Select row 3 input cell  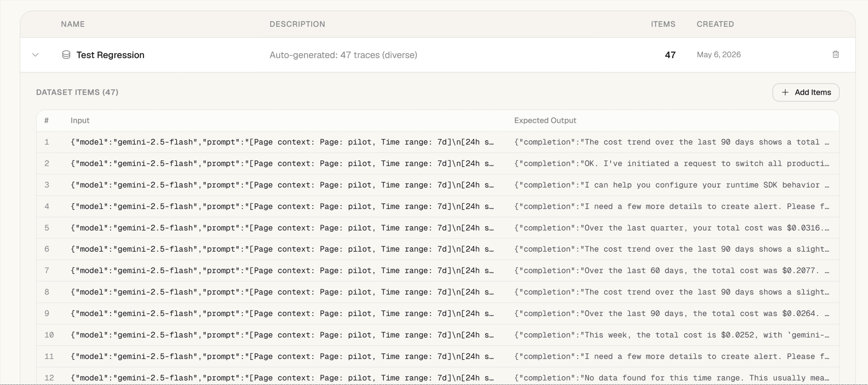click(x=282, y=185)
